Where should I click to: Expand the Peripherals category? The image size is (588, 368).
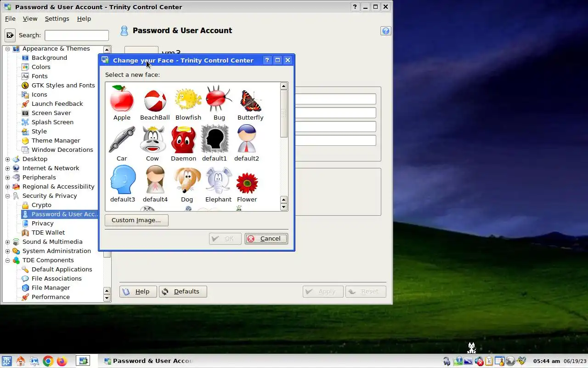(7, 178)
